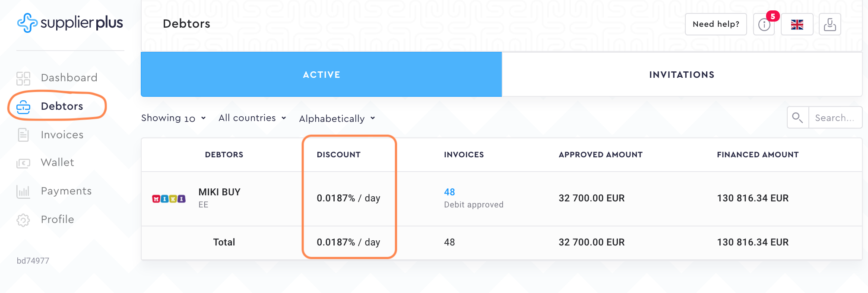Click the user account icon

tap(830, 24)
